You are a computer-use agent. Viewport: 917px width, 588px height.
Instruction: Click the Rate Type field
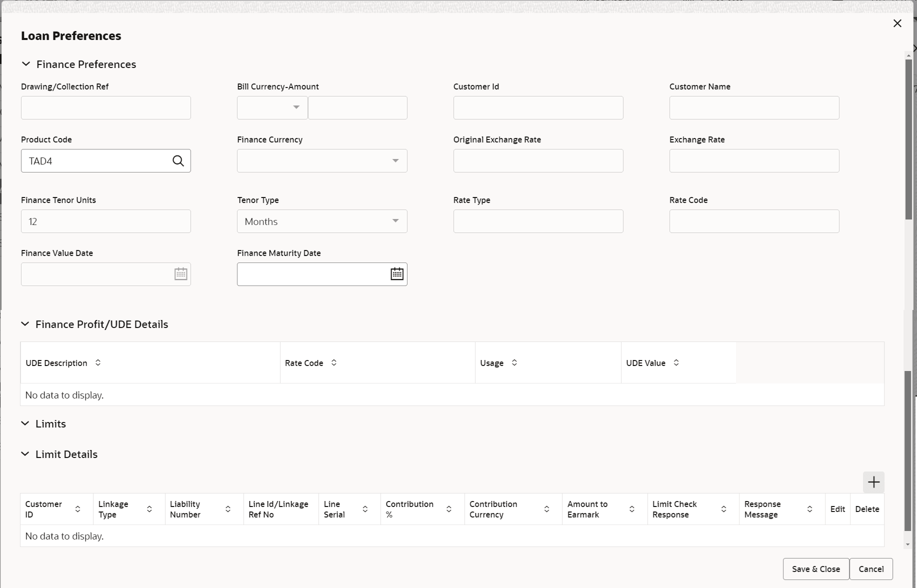[538, 221]
